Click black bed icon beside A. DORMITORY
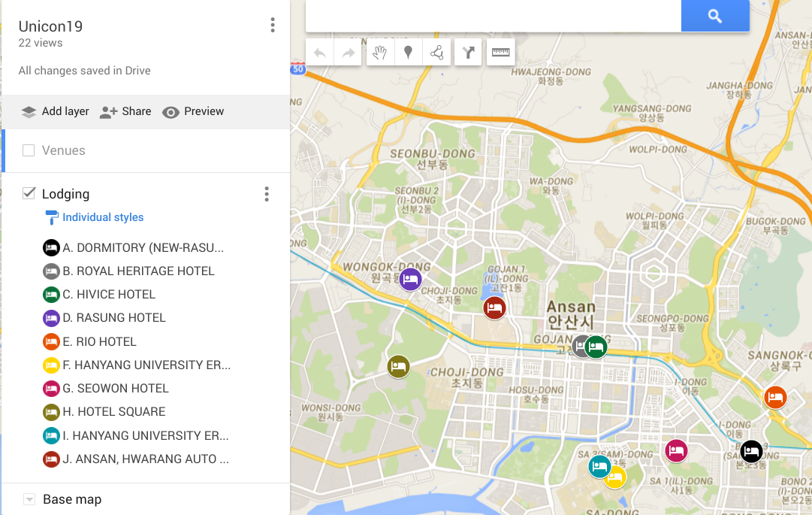 click(x=51, y=247)
